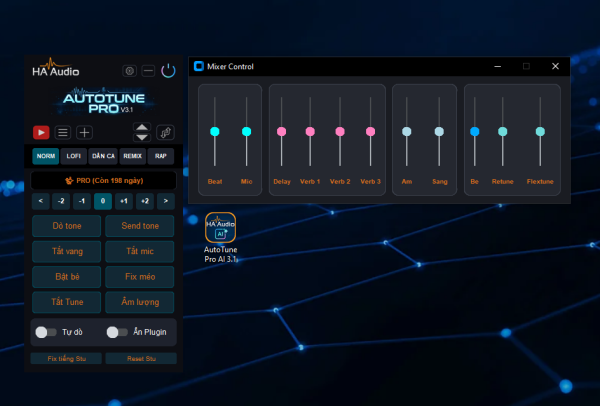Minimize the Mixer Control window
The image size is (600, 406).
point(497,66)
